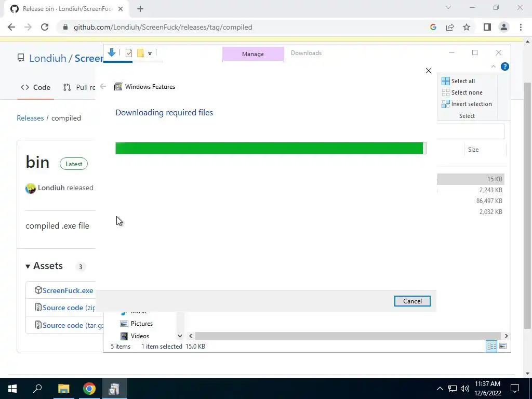This screenshot has width=532, height=399.
Task: Click the Latest release badge
Action: [74, 164]
